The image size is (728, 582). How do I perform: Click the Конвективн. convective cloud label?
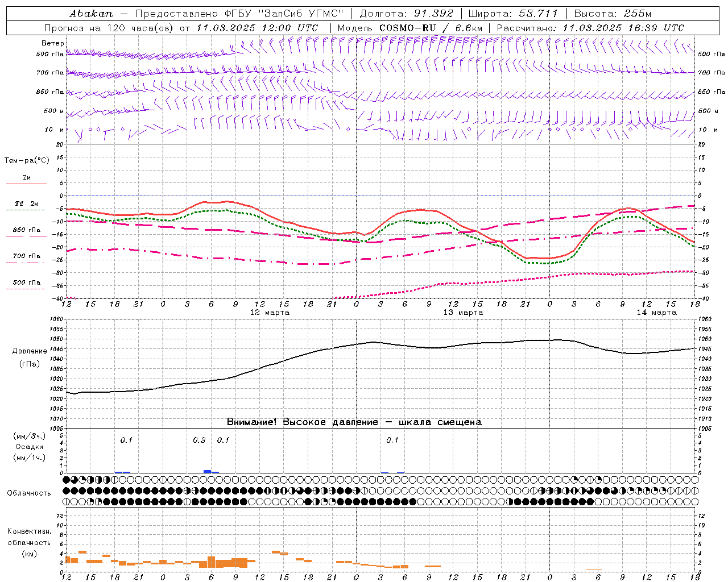pyautogui.click(x=29, y=531)
